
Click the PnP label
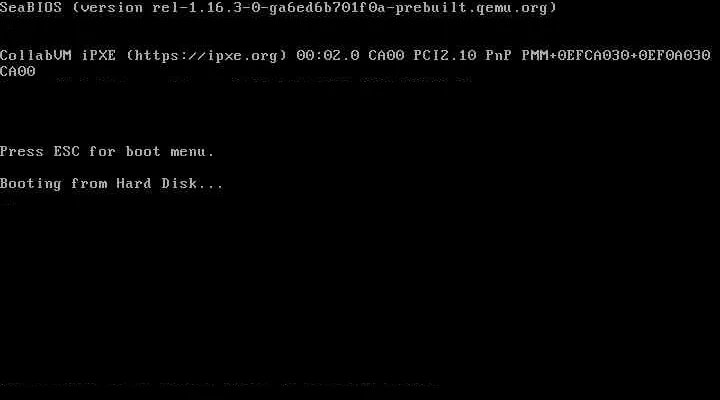(x=499, y=56)
